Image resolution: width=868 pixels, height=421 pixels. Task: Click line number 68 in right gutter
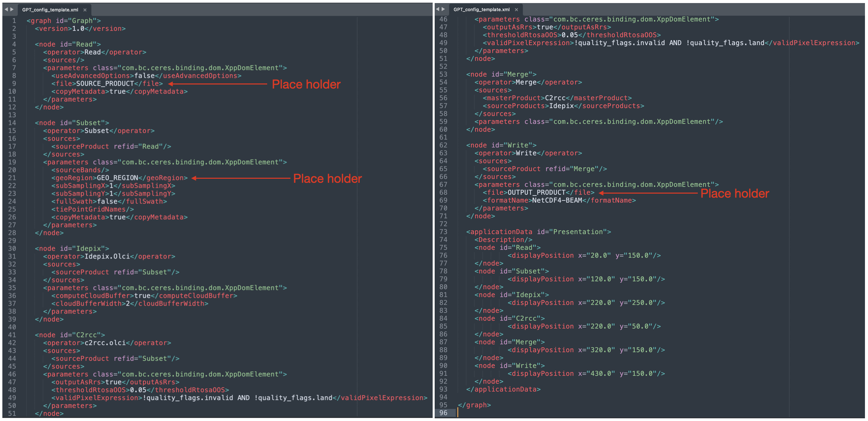(x=443, y=192)
